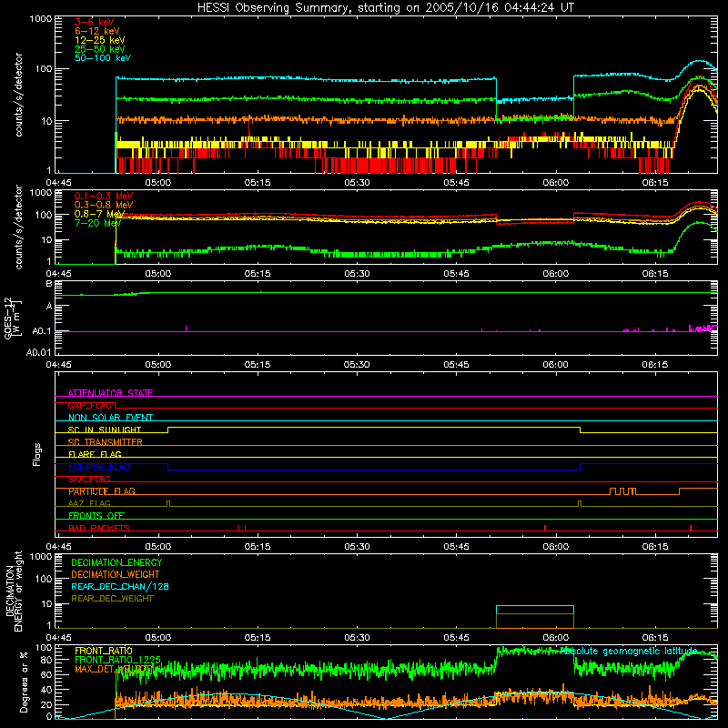Click the 05:30 time label under keV panel

coord(357,183)
